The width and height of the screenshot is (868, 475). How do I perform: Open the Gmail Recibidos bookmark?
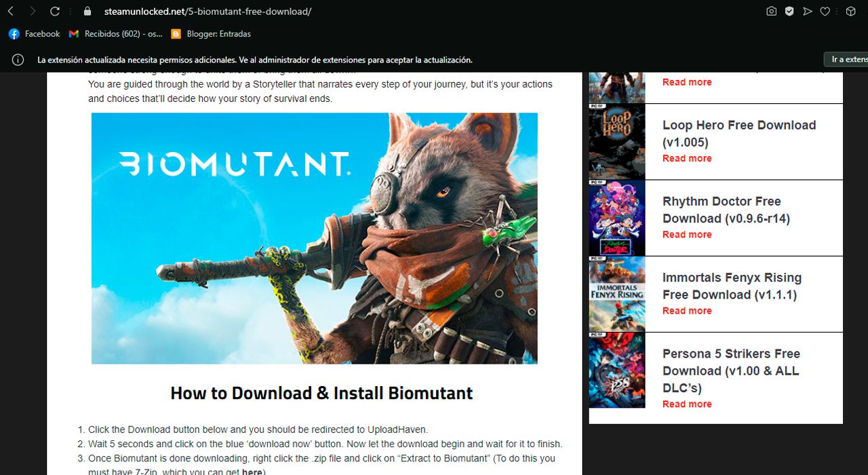(115, 34)
